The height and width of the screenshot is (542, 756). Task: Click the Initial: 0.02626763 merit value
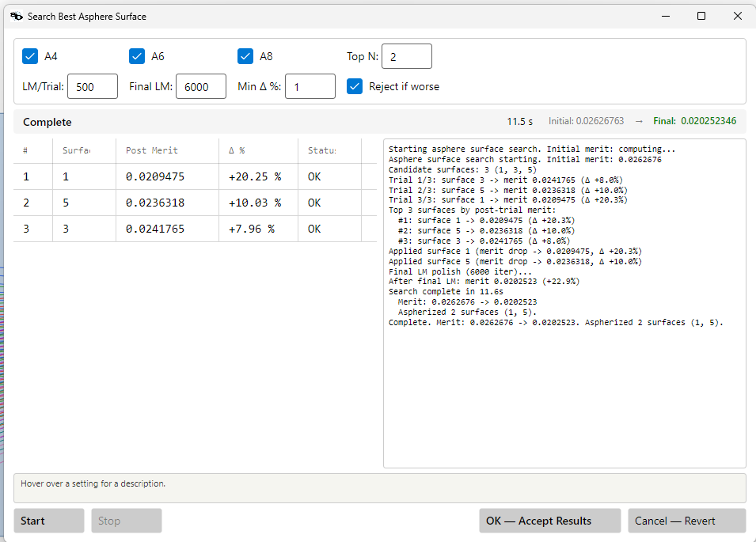point(586,121)
